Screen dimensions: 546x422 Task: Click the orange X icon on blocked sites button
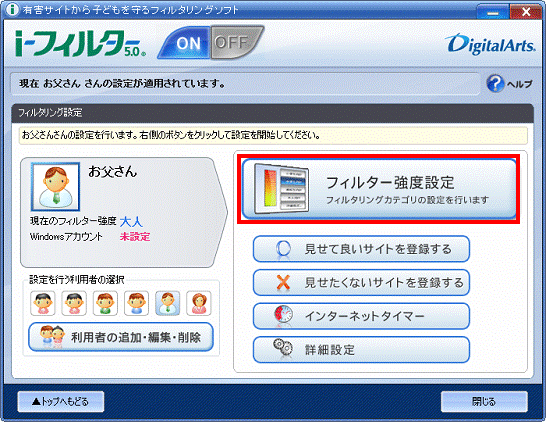[283, 282]
